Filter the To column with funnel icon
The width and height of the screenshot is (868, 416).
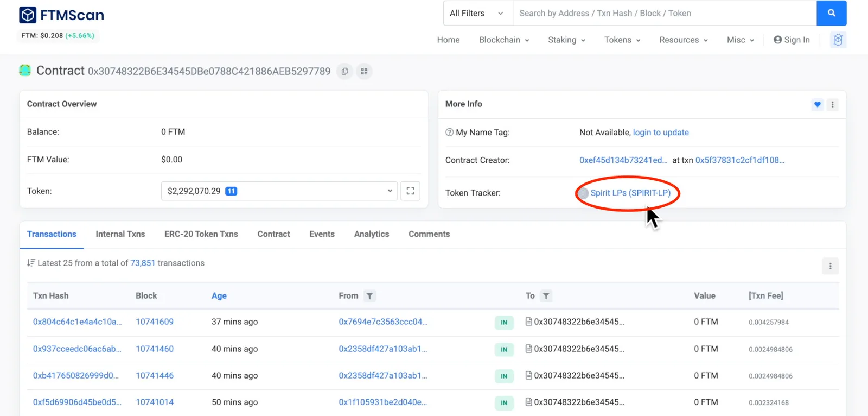click(x=546, y=296)
